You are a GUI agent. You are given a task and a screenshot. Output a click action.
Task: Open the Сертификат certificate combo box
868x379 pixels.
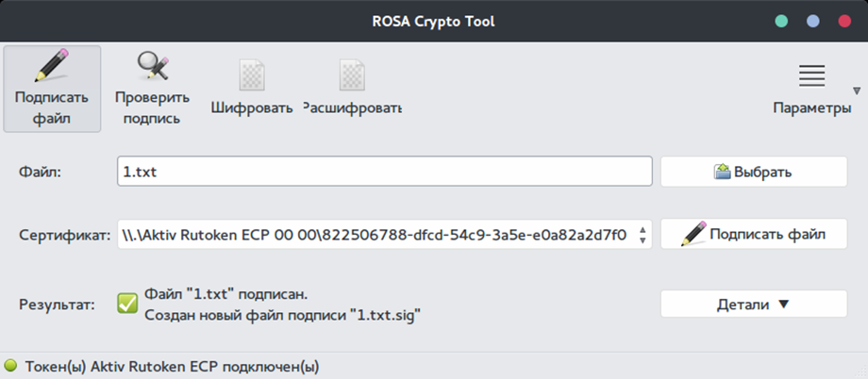click(384, 235)
